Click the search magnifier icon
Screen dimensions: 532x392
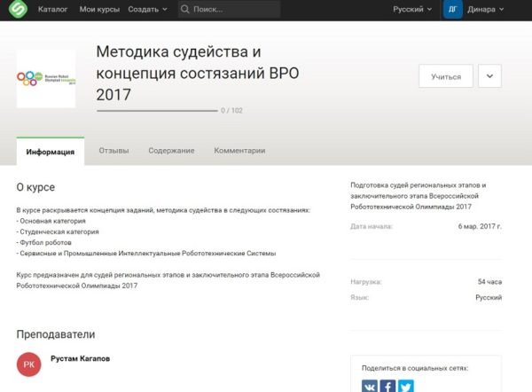(185, 9)
